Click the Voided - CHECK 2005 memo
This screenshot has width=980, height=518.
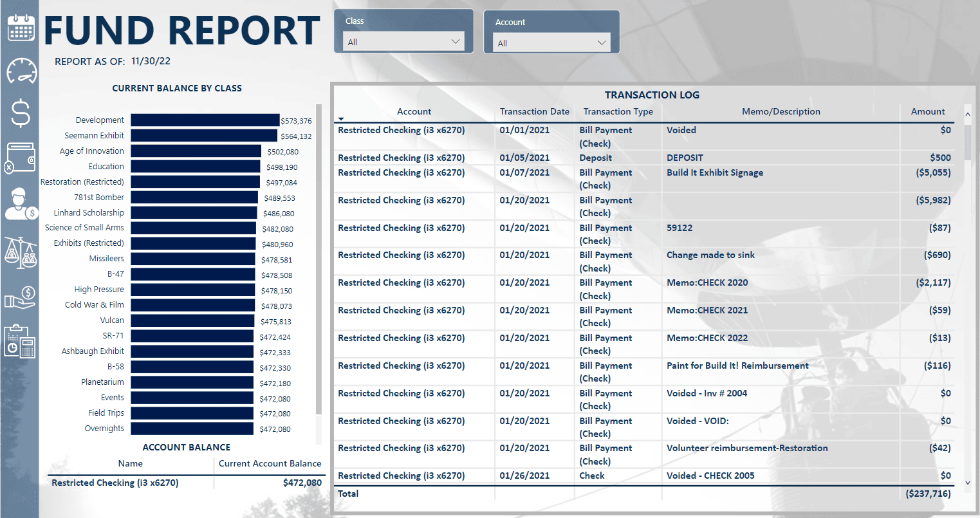pyautogui.click(x=710, y=476)
